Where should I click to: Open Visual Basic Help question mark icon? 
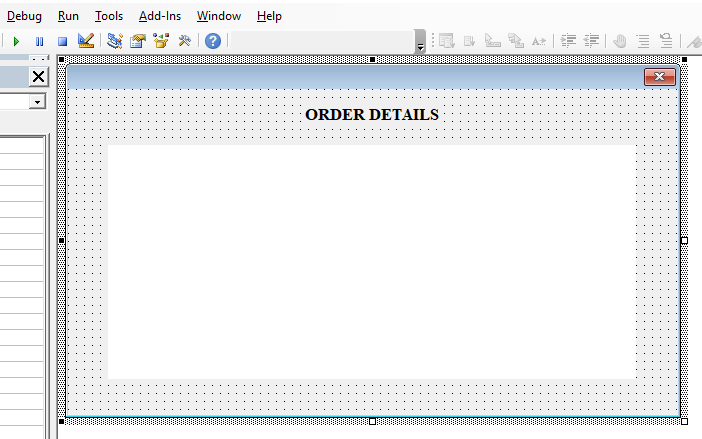click(x=213, y=41)
